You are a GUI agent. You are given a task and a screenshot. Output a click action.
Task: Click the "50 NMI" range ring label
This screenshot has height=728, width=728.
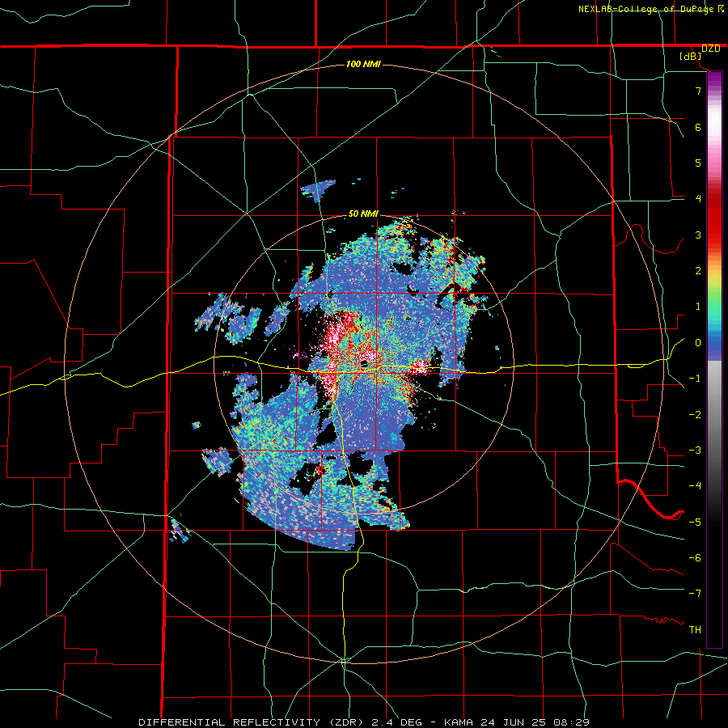point(363,214)
